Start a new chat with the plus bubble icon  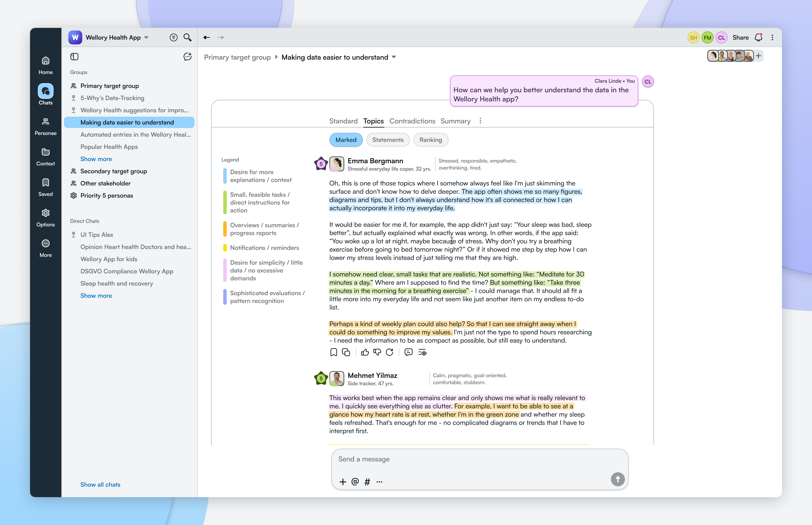[187, 57]
